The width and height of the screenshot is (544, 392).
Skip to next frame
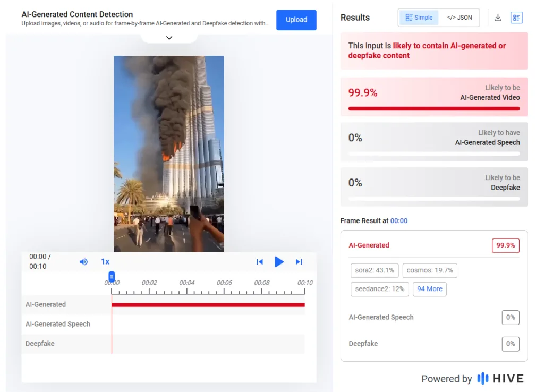(x=299, y=262)
